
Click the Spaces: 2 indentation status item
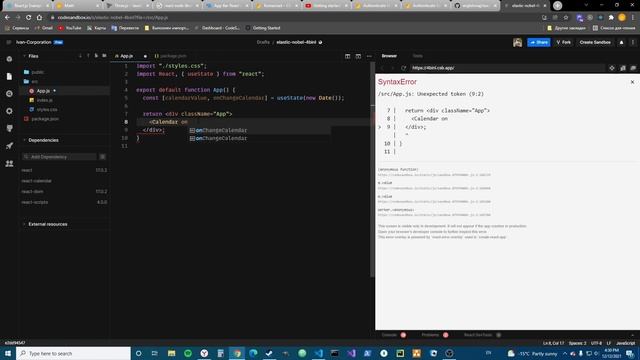[577, 343]
